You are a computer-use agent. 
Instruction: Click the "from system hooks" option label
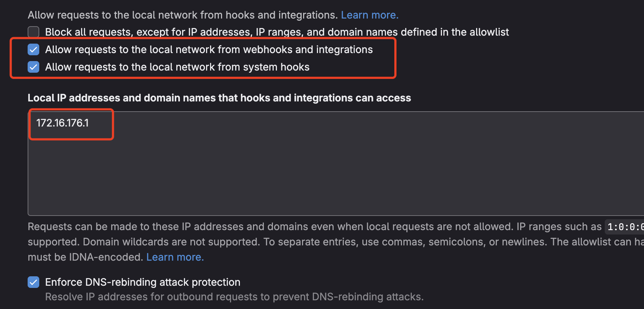(x=177, y=67)
